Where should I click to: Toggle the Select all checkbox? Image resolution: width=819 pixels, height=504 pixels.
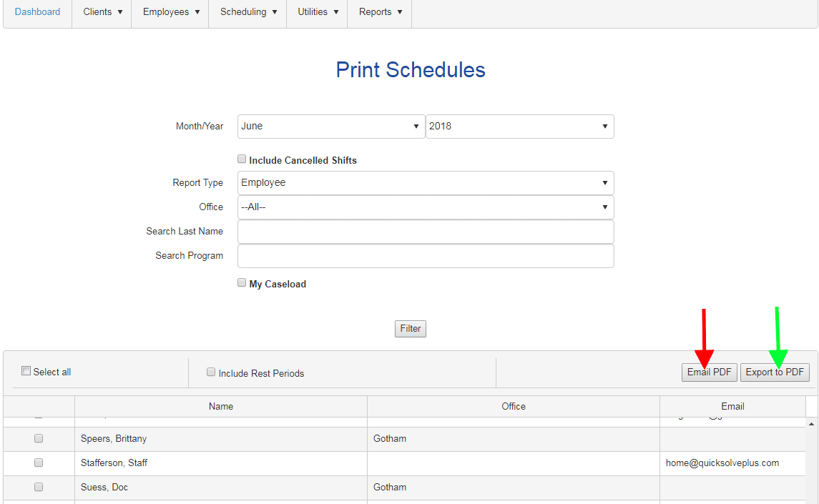click(x=26, y=370)
